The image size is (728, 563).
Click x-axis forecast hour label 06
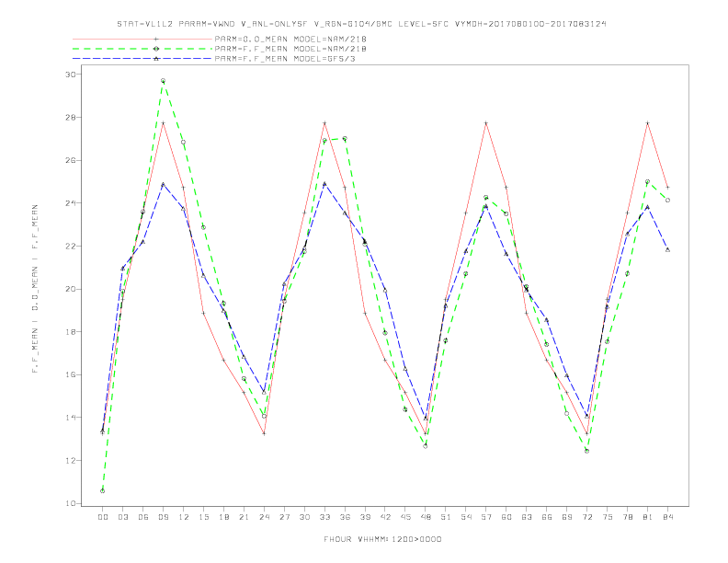coord(143,517)
